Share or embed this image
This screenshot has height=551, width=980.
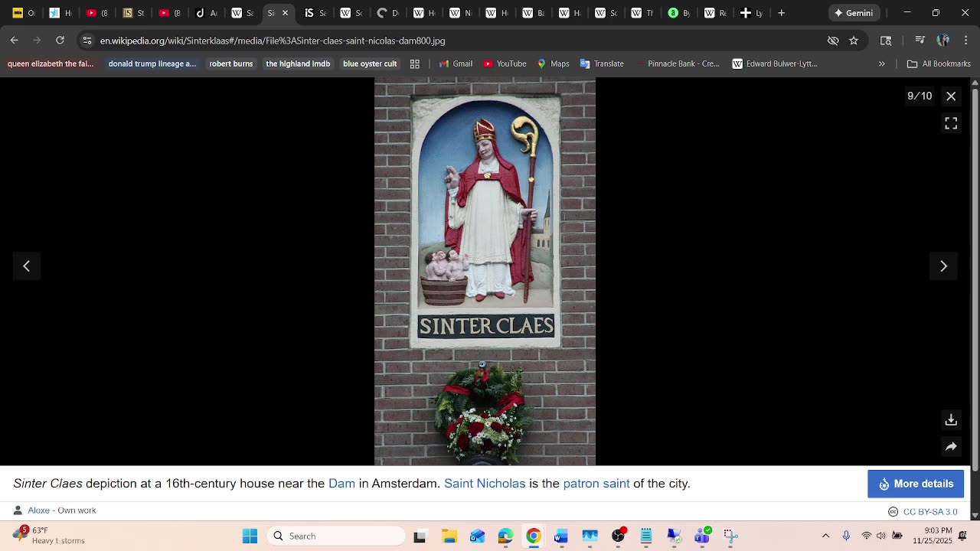coord(951,447)
